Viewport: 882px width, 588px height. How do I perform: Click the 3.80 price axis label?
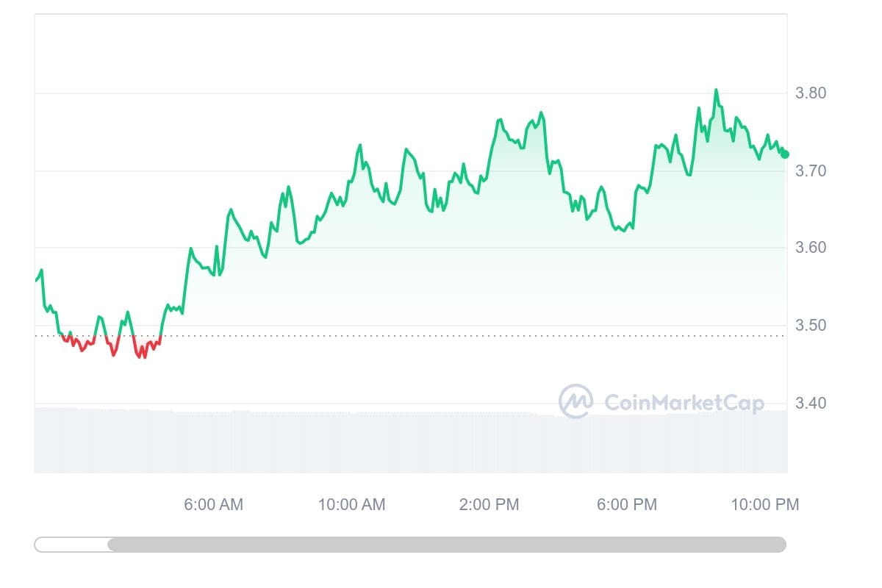point(811,93)
